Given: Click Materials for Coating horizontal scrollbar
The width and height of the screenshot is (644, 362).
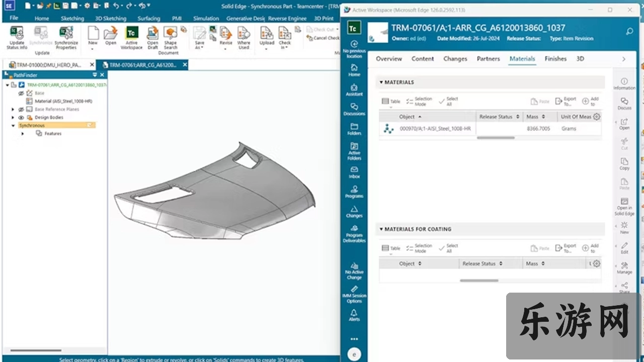Looking at the screenshot, I should tap(479, 281).
